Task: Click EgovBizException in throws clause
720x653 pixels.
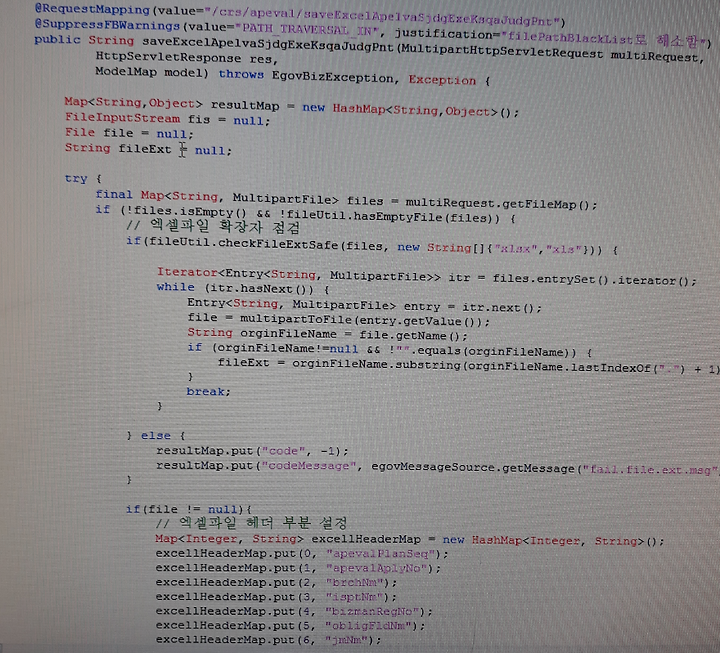Action: click(x=332, y=77)
